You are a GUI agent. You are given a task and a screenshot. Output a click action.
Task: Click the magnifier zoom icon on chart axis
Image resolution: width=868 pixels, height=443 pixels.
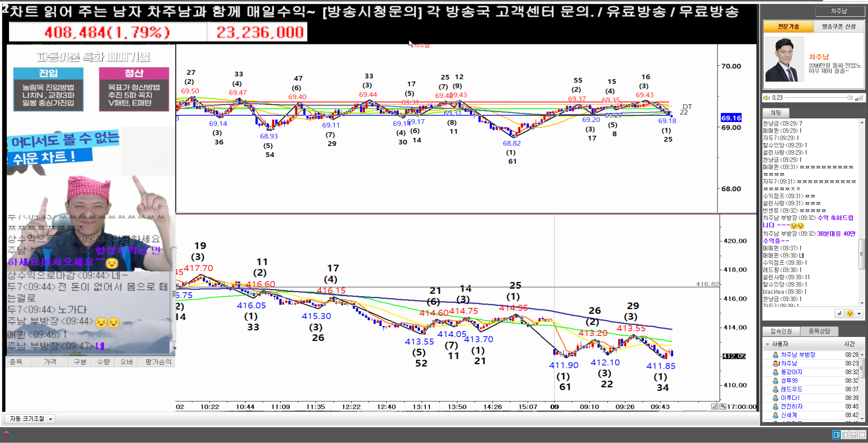pyautogui.click(x=722, y=406)
